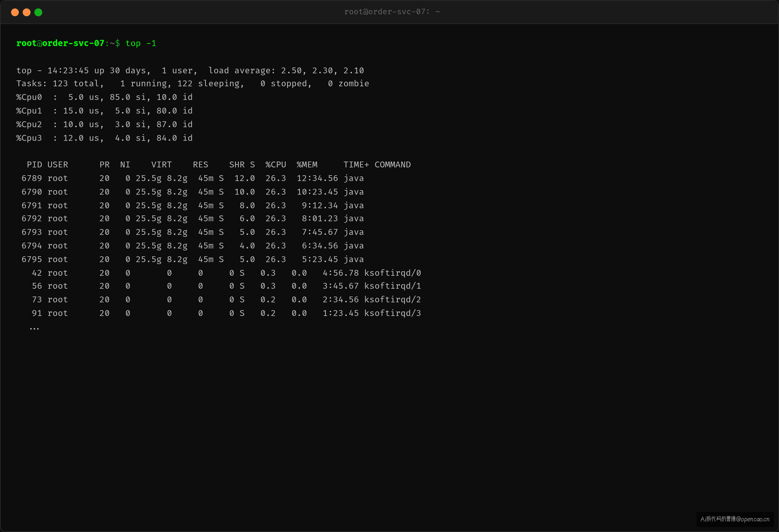Click the orange minimize window button
The height and width of the screenshot is (532, 779).
(27, 12)
